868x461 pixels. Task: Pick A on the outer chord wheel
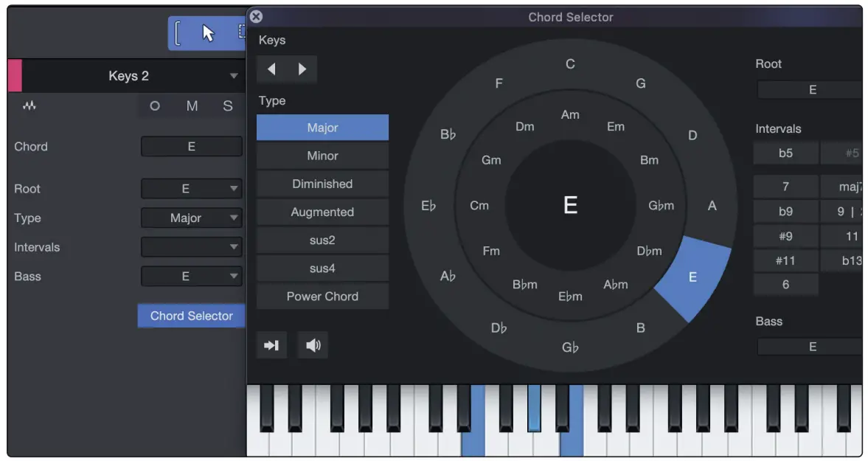(712, 206)
